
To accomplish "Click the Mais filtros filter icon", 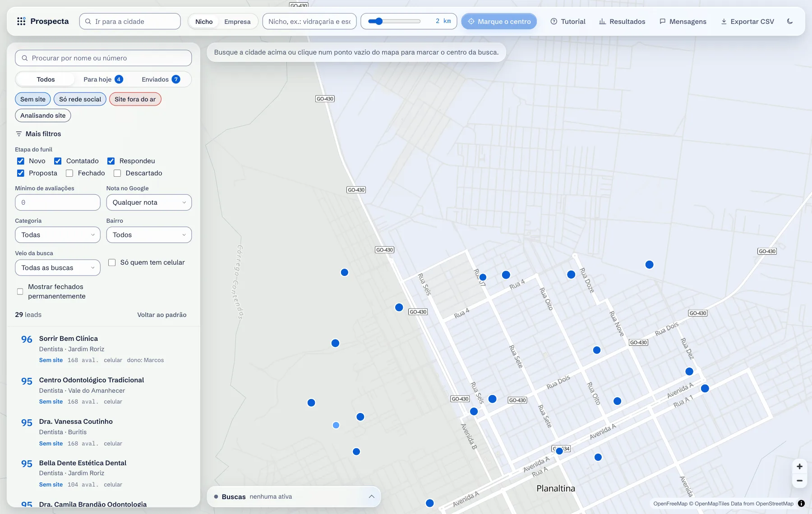I will click(x=18, y=134).
